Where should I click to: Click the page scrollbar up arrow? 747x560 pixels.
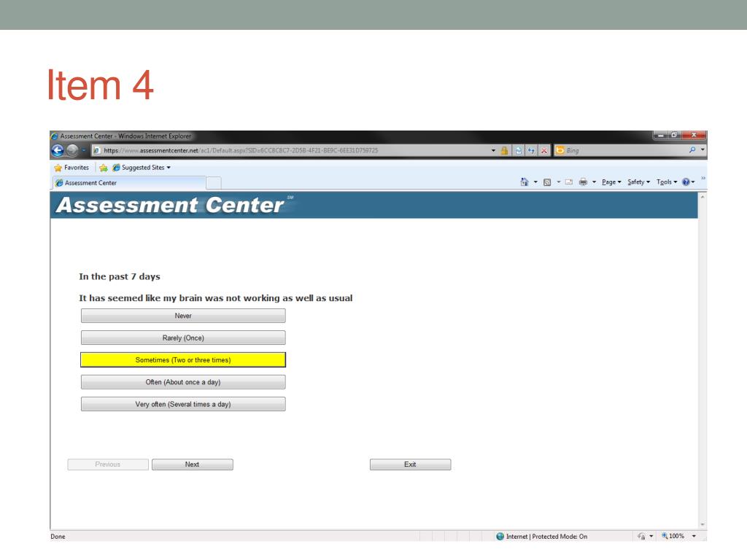[x=703, y=197]
